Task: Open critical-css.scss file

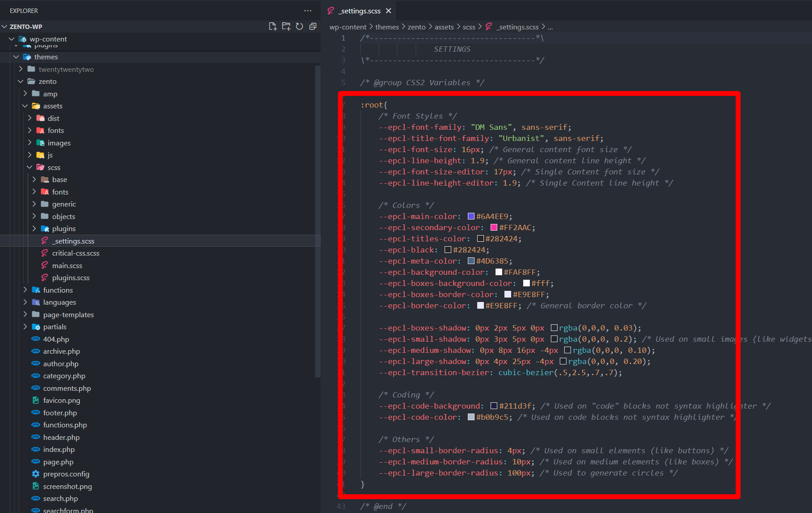Action: click(x=75, y=253)
